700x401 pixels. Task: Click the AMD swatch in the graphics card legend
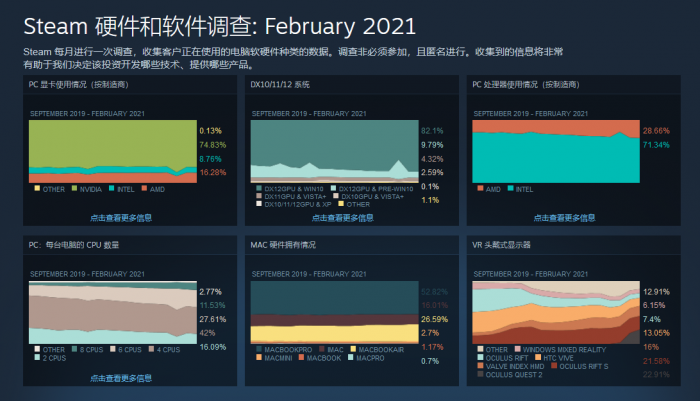(x=144, y=188)
